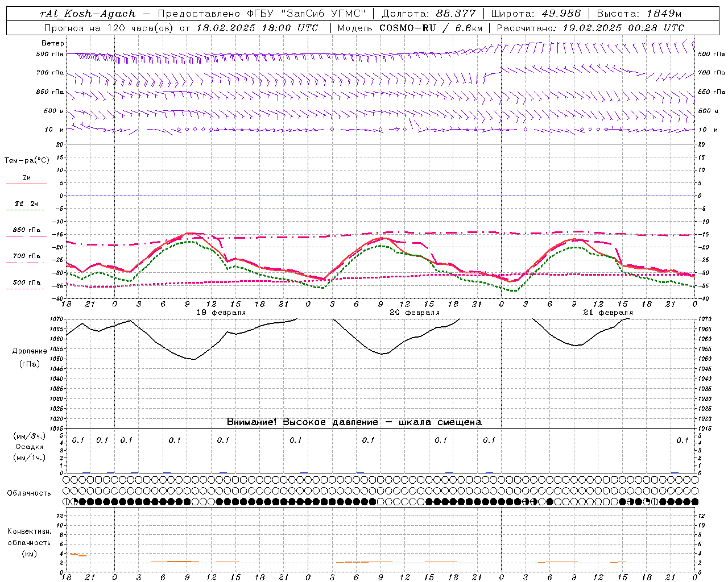Click the (км) unit under облачность

point(29,554)
